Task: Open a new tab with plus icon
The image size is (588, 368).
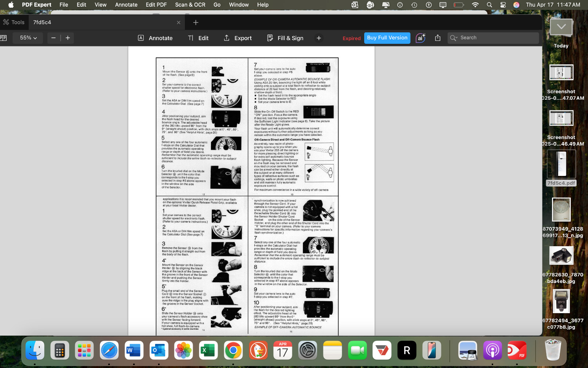Action: point(196,22)
